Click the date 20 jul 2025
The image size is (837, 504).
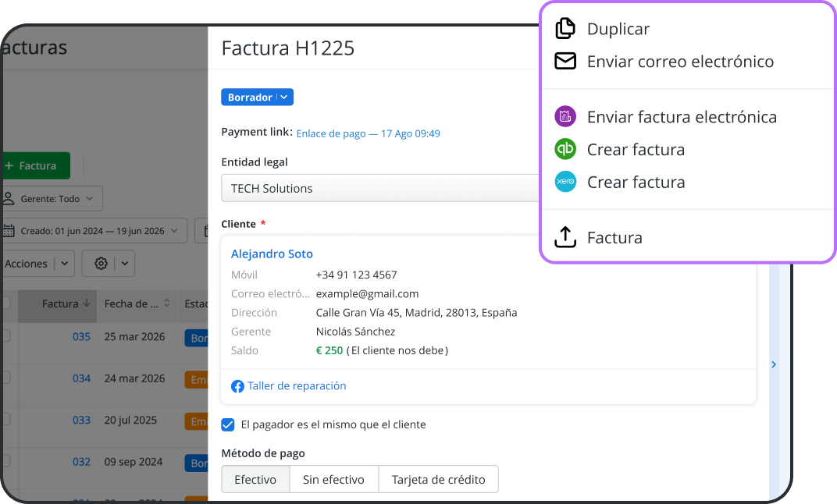click(130, 420)
